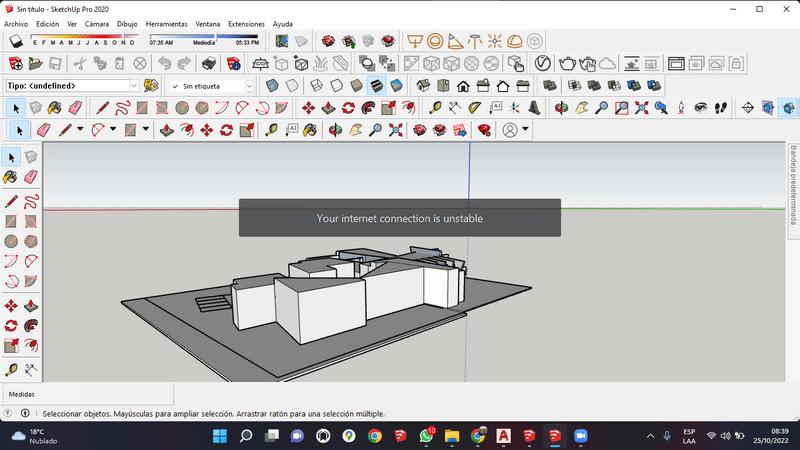
Task: Enable Shaded With Textures style
Action: 377,86
